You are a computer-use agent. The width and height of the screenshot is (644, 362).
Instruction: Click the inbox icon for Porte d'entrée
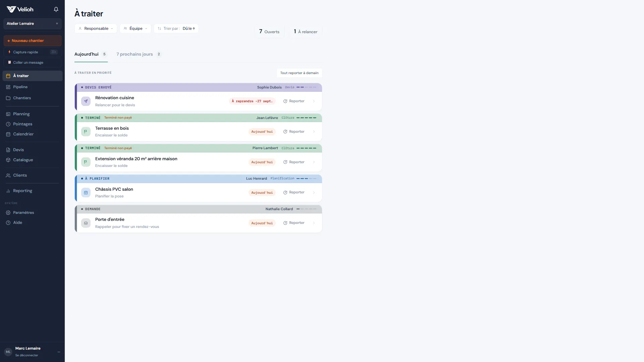click(86, 223)
